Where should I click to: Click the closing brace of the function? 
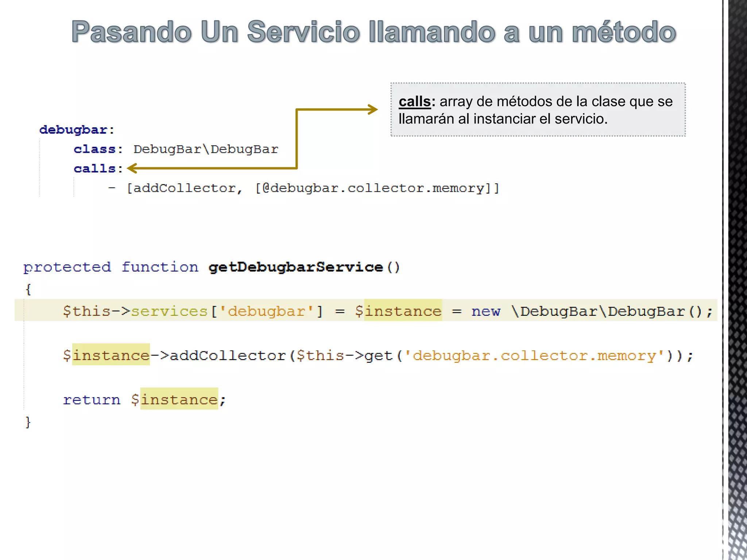point(28,422)
